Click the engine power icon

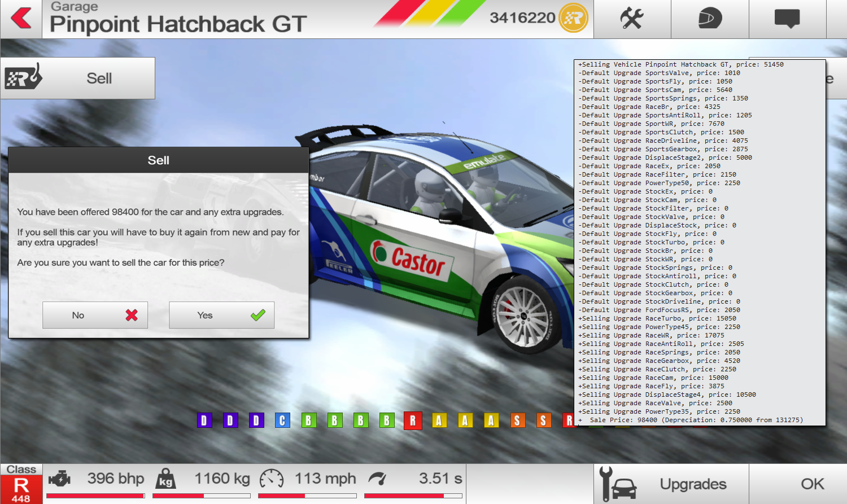(59, 479)
